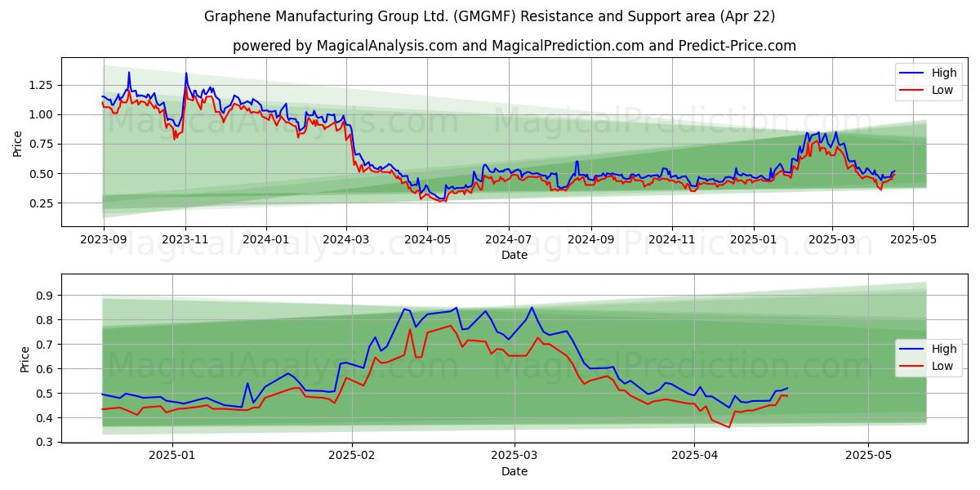This screenshot has height=490, width=980.
Task: Click the '0.3' y-axis tick on bottom chart
Action: (46, 443)
